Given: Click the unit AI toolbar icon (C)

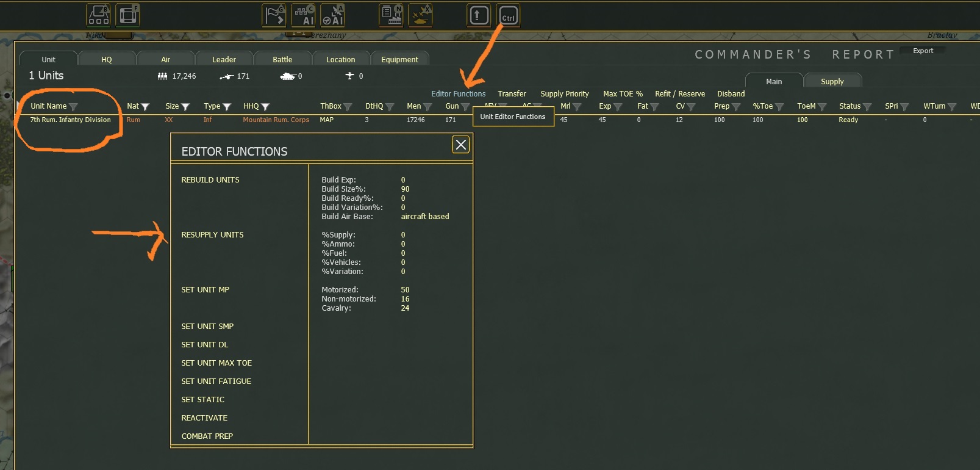Looking at the screenshot, I should tap(304, 15).
